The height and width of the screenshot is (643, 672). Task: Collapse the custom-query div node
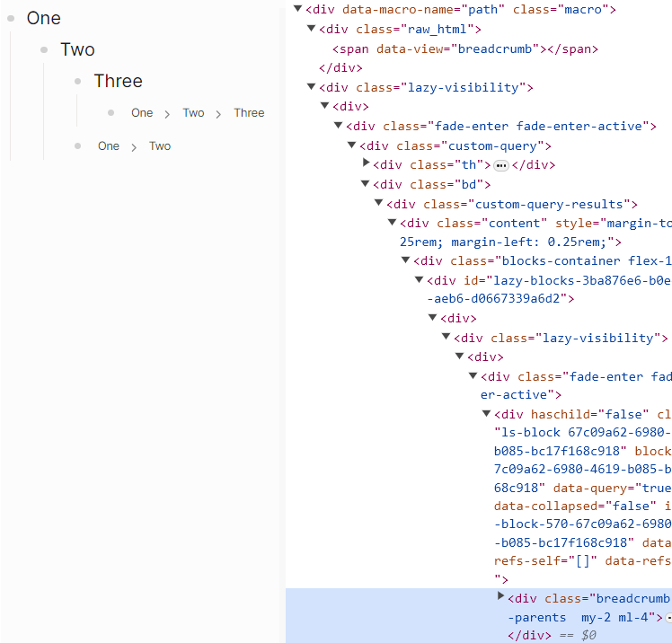[x=352, y=145]
